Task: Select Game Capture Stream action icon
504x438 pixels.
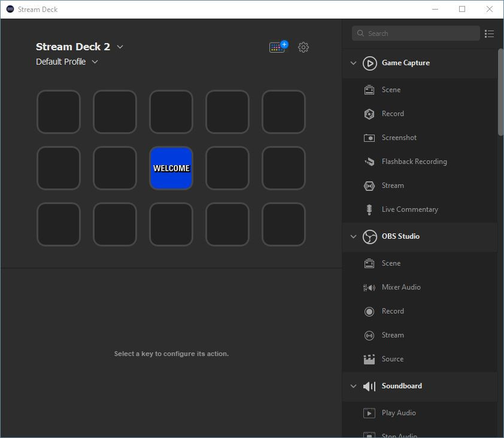Action: pos(369,185)
